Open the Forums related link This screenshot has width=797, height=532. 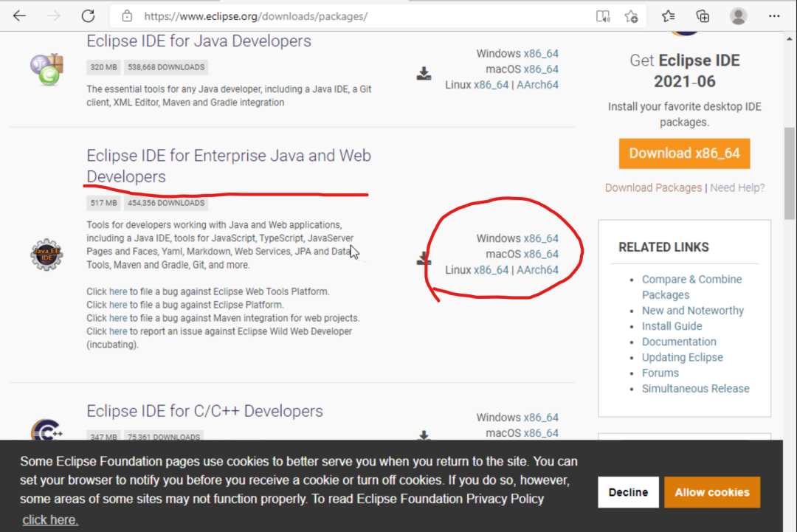pyautogui.click(x=660, y=373)
